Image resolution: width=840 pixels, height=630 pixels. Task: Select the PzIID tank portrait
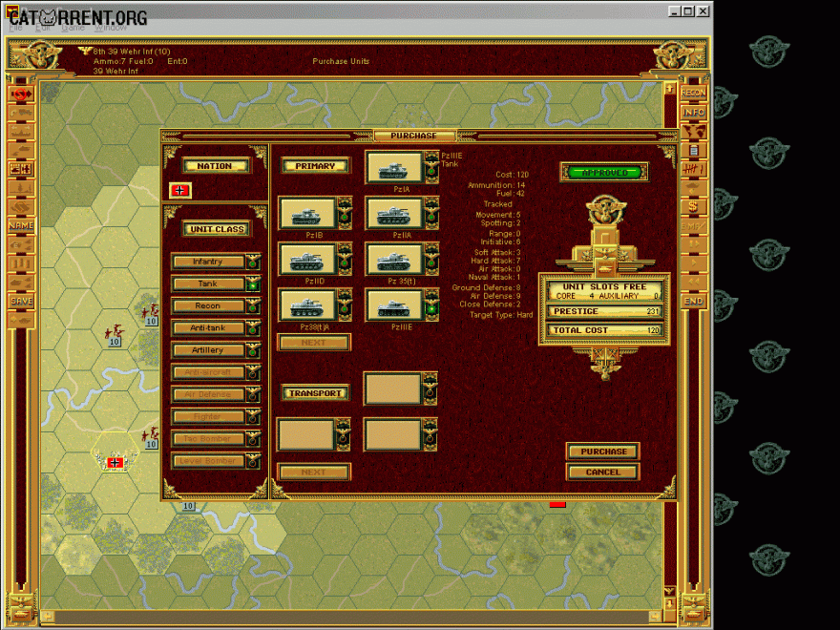click(307, 260)
